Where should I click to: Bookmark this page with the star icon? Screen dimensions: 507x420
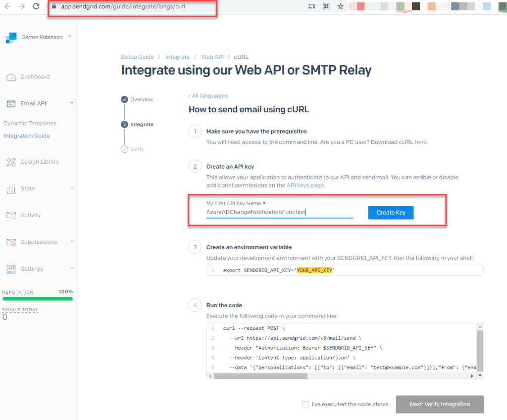click(x=341, y=6)
